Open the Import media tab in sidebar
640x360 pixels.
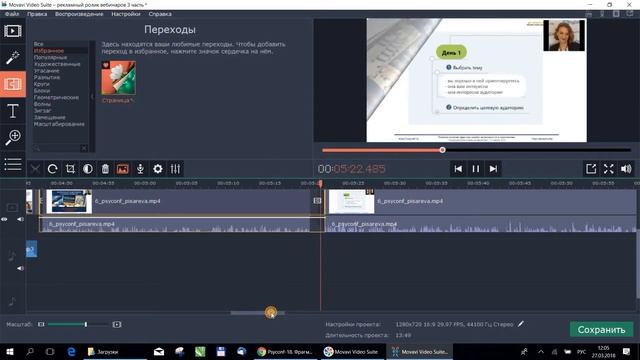13,31
